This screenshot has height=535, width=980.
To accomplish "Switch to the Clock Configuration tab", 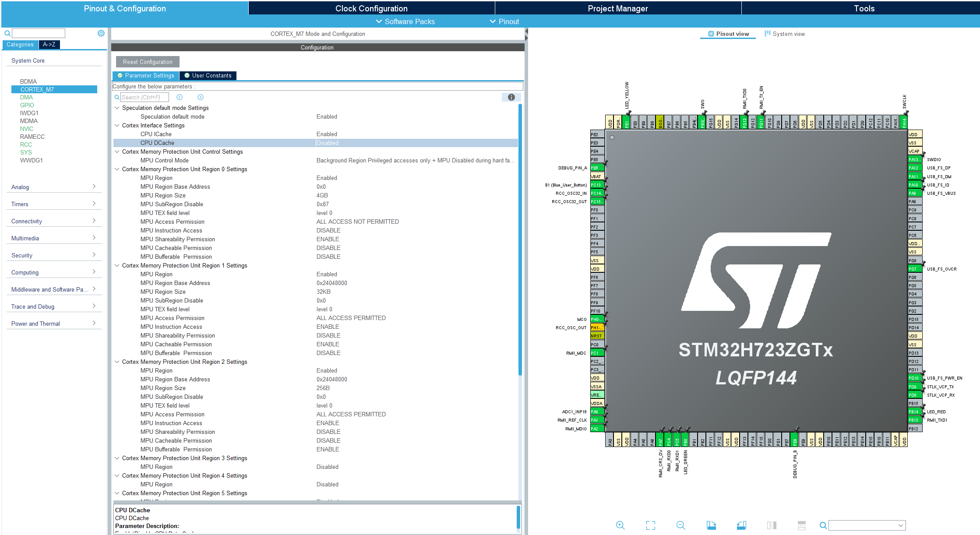I will [x=371, y=8].
